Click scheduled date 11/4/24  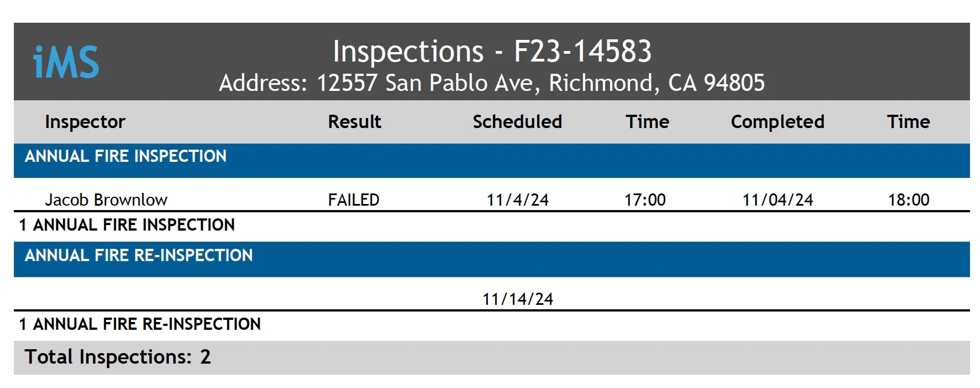518,200
